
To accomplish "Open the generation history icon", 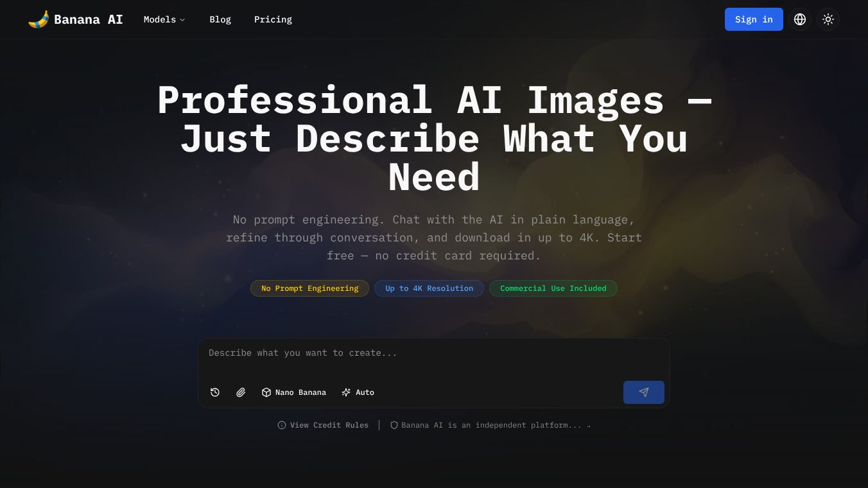I will coord(215,392).
